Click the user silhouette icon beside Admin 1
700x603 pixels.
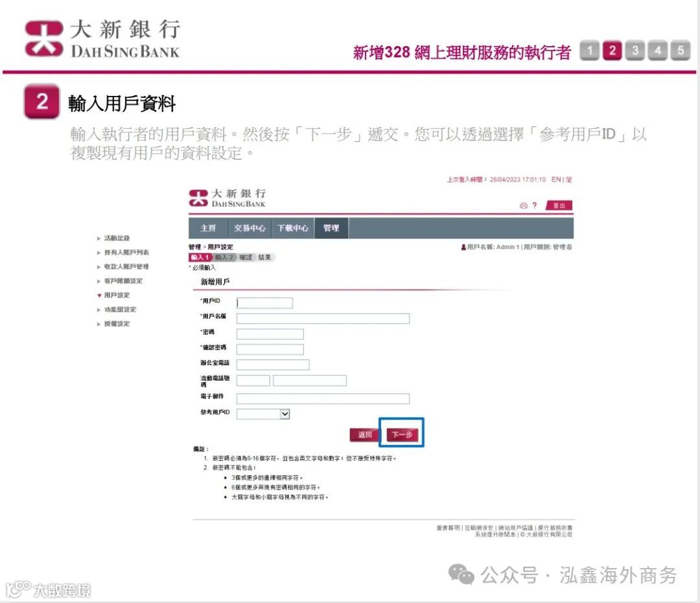tap(463, 247)
